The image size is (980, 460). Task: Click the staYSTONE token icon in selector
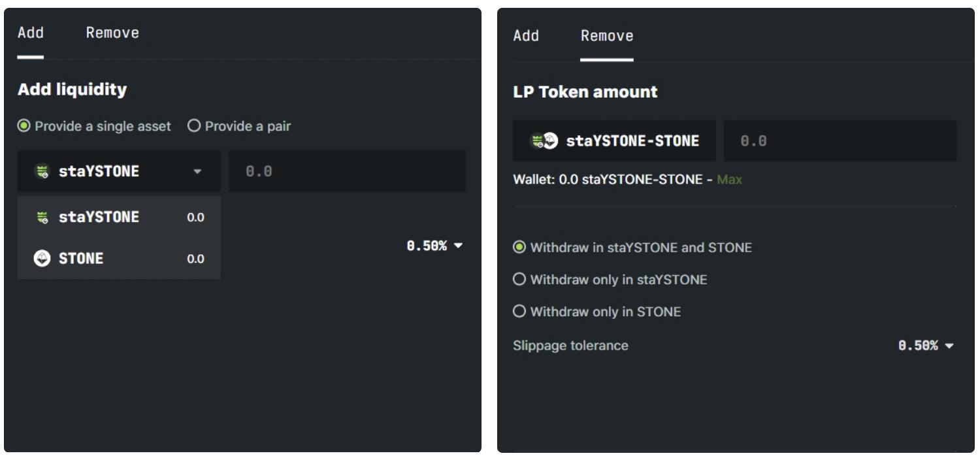click(x=42, y=172)
